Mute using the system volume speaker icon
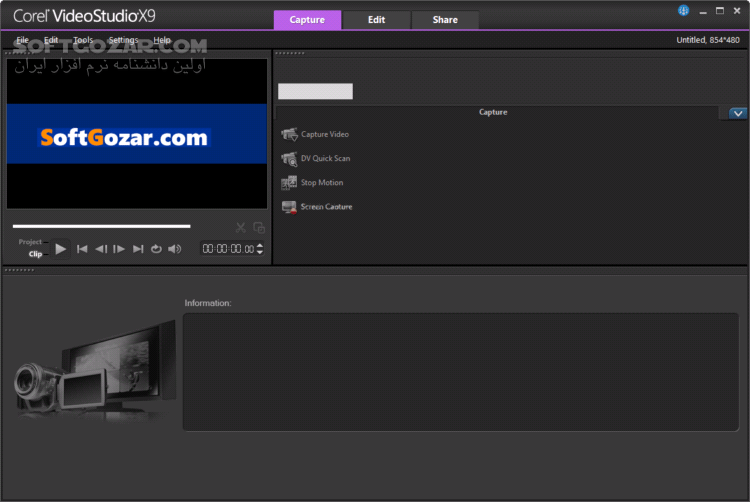Image resolution: width=750 pixels, height=502 pixels. (175, 249)
